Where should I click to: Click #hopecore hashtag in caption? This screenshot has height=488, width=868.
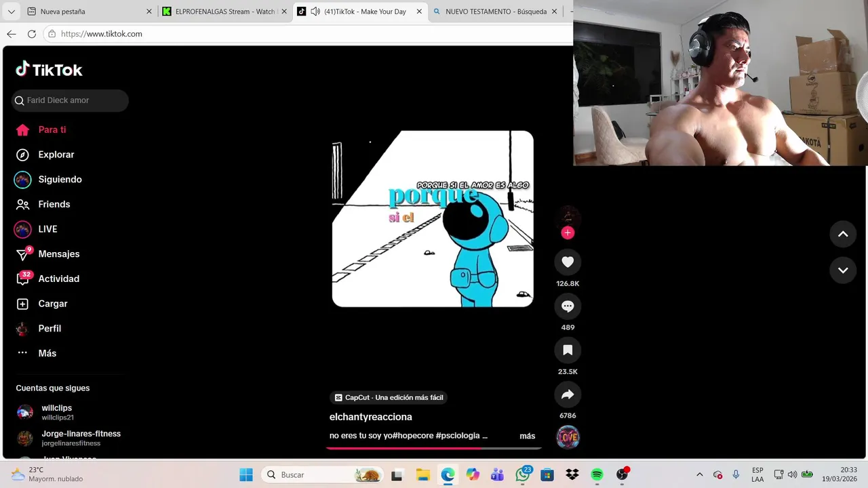tap(412, 436)
